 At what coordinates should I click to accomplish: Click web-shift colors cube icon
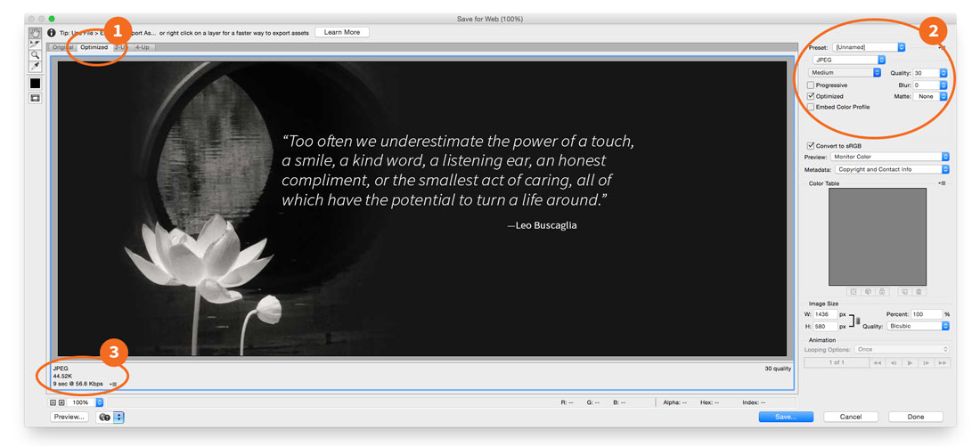868,291
